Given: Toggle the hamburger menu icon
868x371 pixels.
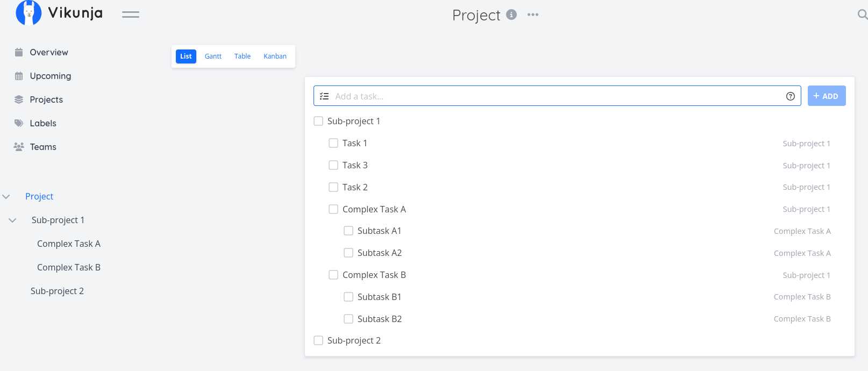Looking at the screenshot, I should (x=130, y=15).
